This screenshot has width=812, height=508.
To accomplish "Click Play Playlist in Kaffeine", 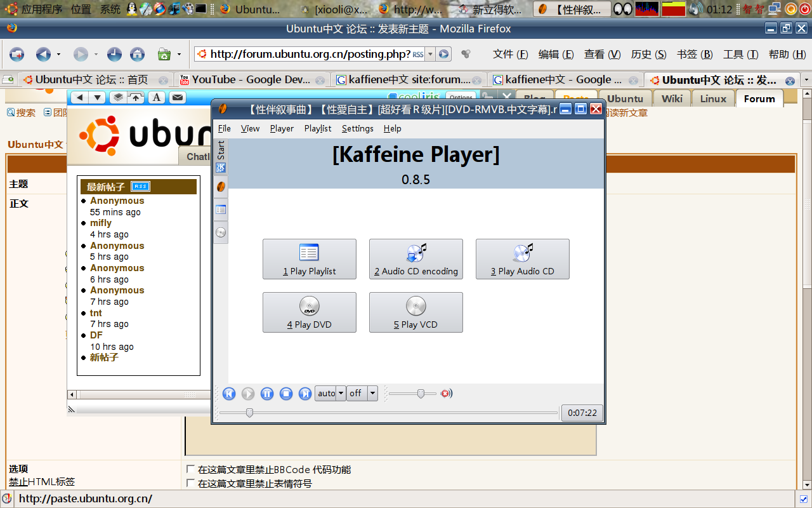I will pos(310,259).
